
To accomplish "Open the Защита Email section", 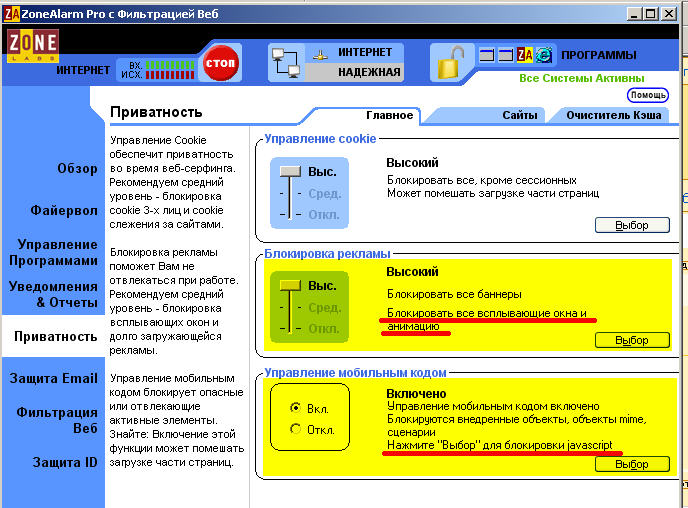I will click(x=54, y=378).
